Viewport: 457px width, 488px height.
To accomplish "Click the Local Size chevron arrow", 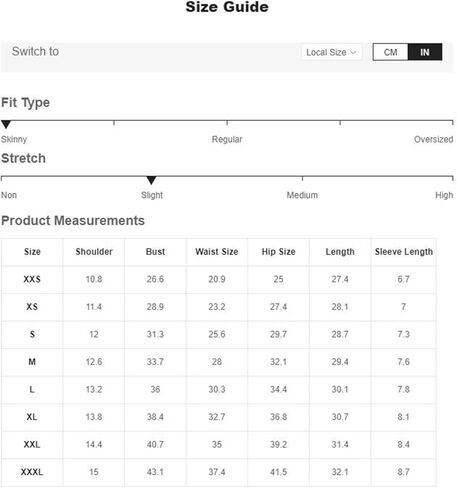I will coord(353,52).
